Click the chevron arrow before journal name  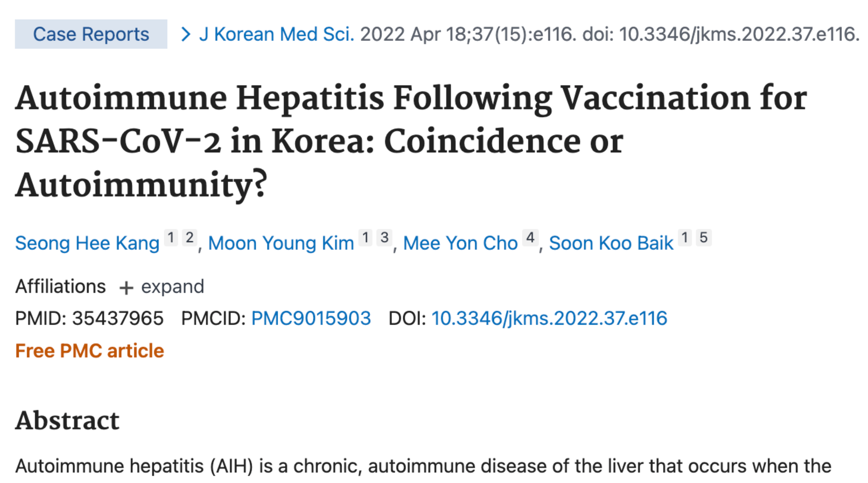click(x=185, y=34)
